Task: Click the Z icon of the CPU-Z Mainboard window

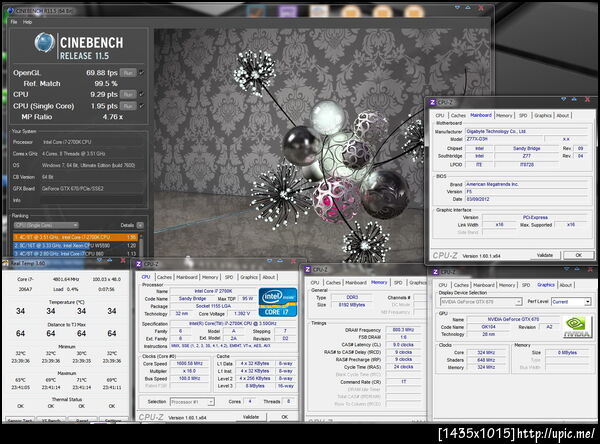Action: point(432,102)
